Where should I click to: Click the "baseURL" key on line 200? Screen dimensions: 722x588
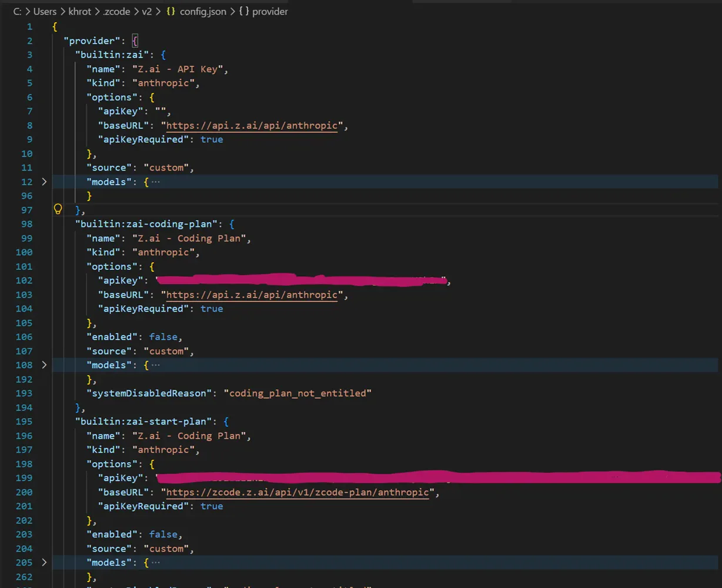pyautogui.click(x=123, y=492)
